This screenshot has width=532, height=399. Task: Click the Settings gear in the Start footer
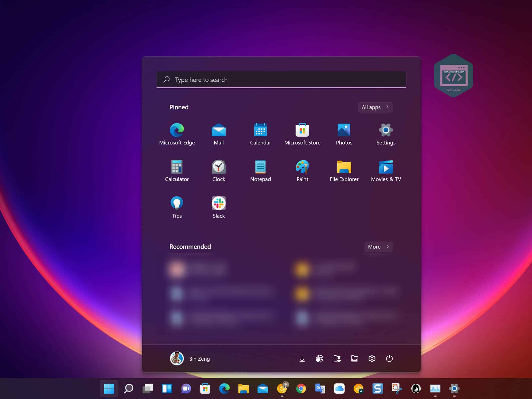[372, 358]
